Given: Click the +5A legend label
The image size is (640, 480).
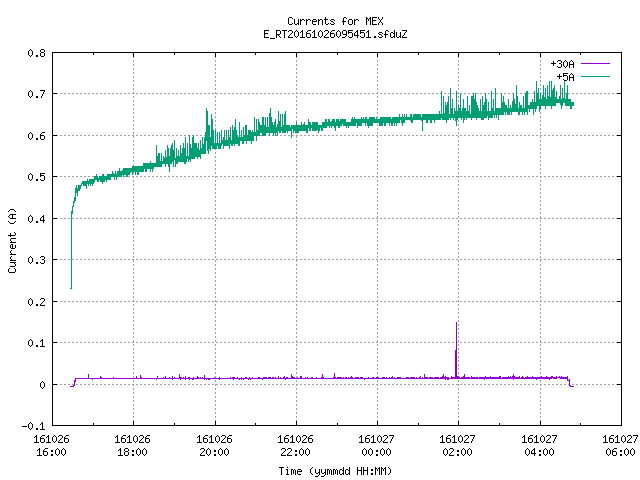Looking at the screenshot, I should [565, 77].
